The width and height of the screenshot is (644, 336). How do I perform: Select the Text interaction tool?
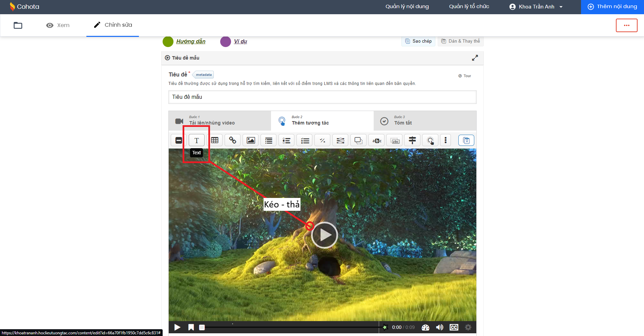tap(196, 140)
